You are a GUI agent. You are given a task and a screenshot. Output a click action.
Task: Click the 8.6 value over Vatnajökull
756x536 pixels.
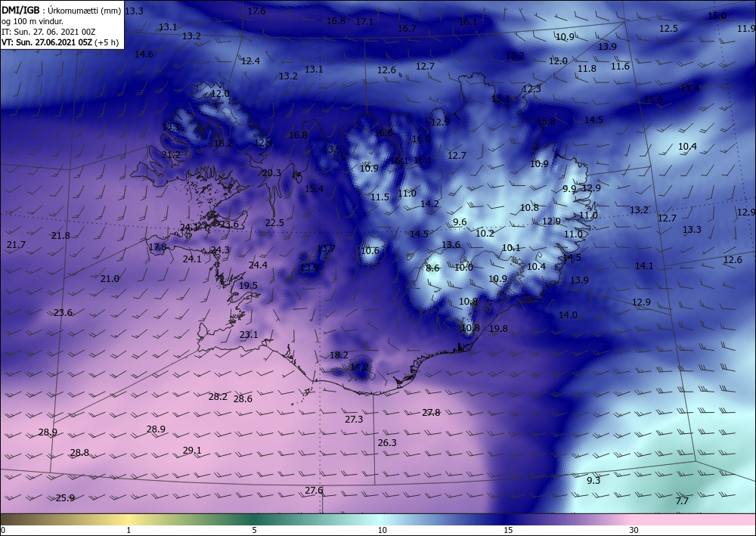pos(433,268)
